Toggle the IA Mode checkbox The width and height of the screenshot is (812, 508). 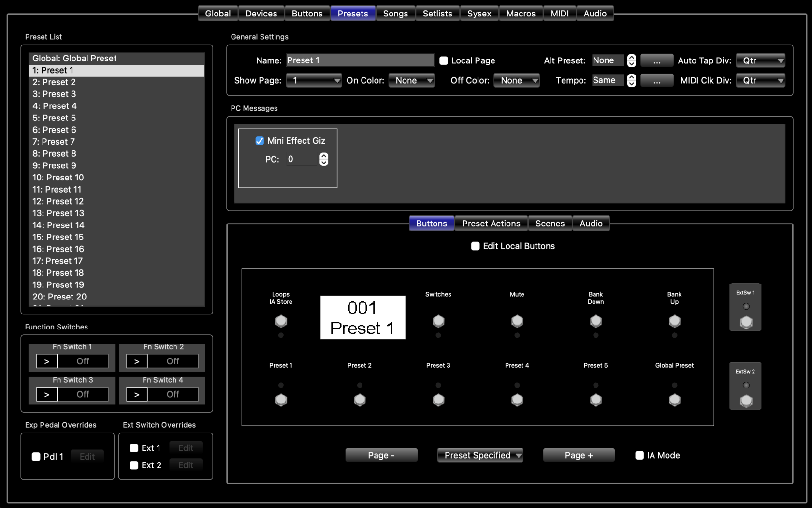point(639,455)
